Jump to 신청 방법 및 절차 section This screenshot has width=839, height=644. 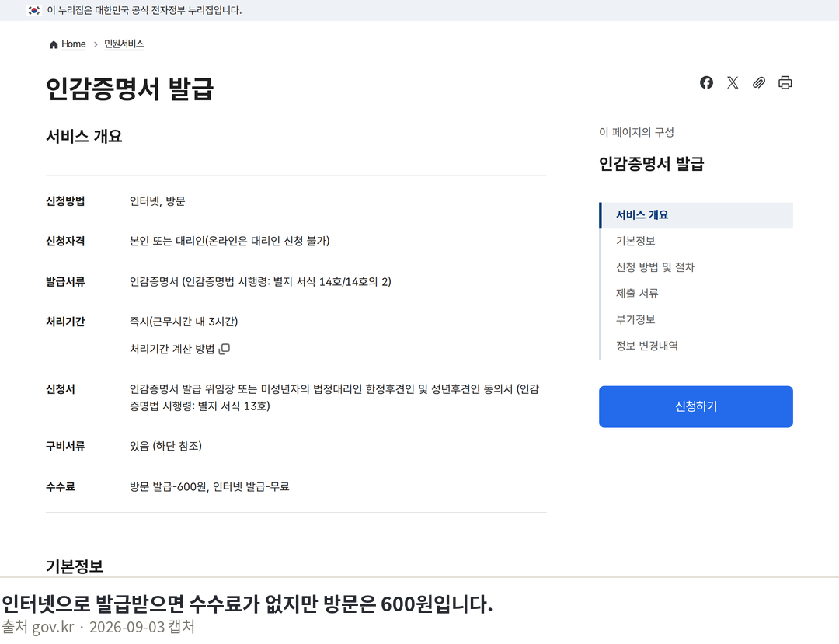655,267
